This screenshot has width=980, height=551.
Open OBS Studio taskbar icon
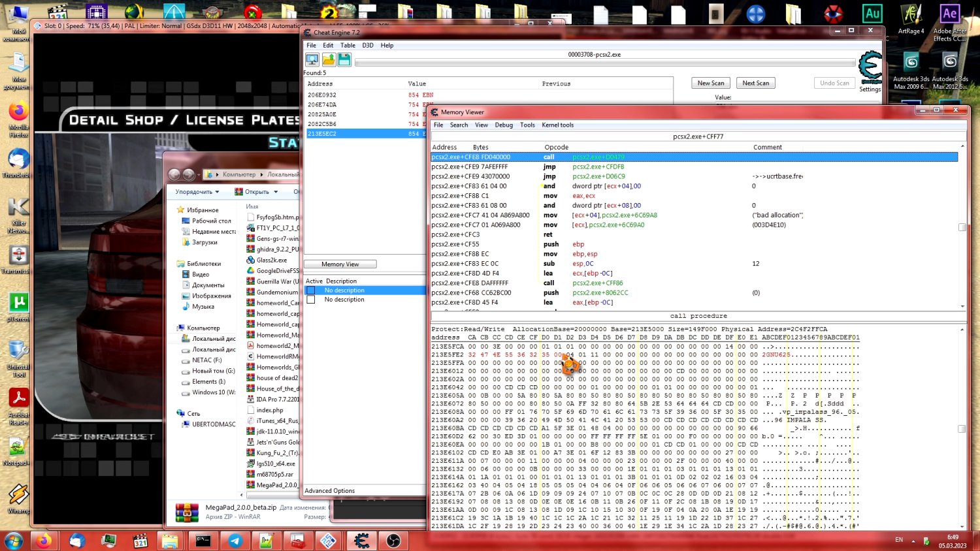[x=393, y=541]
